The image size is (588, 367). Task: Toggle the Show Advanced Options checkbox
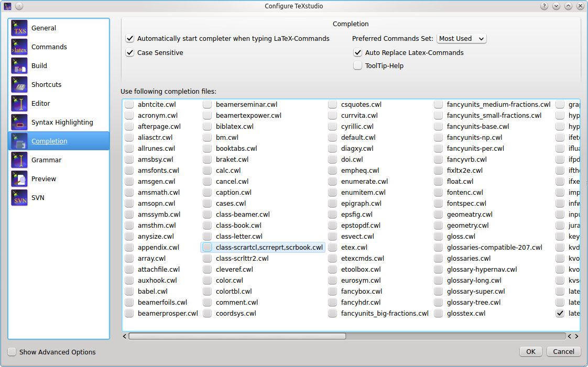pos(12,352)
